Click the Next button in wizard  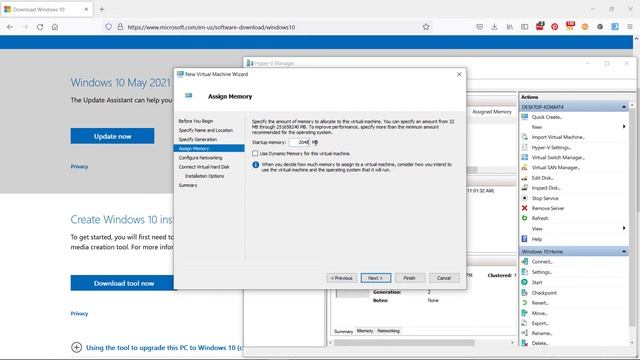[x=376, y=278]
